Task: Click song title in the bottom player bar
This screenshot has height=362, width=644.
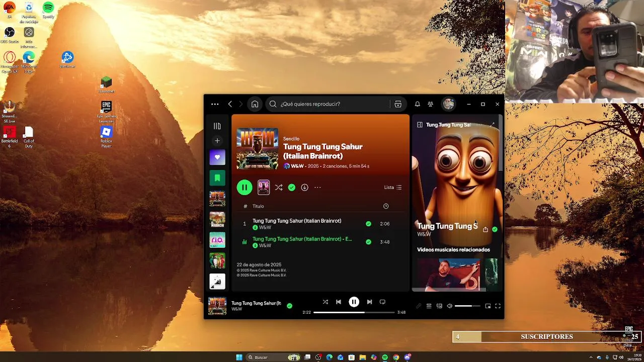Action: [256, 303]
